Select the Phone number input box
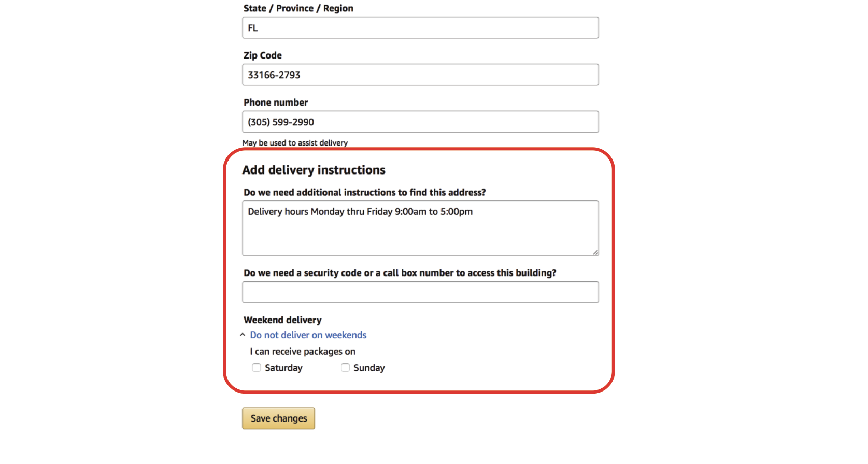 420,122
